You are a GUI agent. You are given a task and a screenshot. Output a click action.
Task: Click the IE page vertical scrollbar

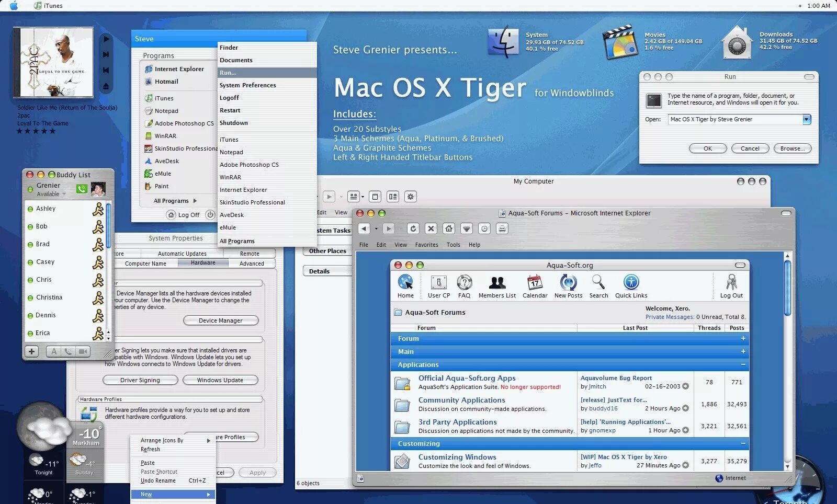[x=787, y=288]
